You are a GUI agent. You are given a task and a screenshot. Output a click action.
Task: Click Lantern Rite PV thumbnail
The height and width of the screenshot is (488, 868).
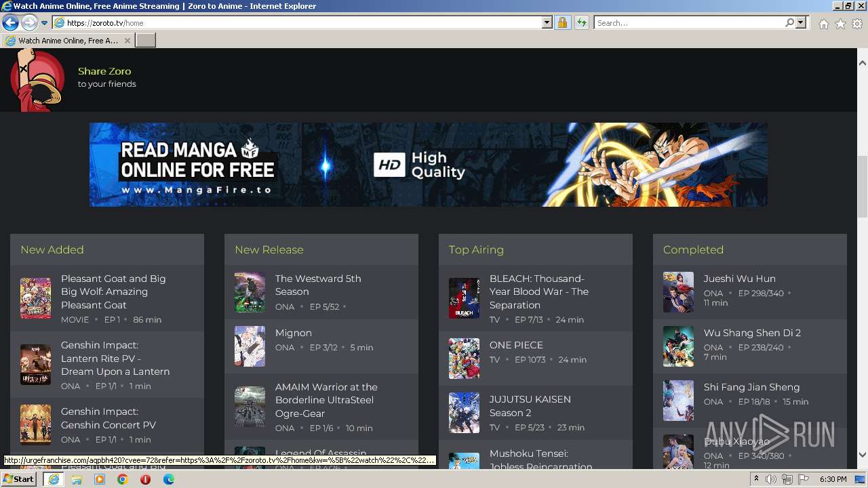click(x=35, y=365)
